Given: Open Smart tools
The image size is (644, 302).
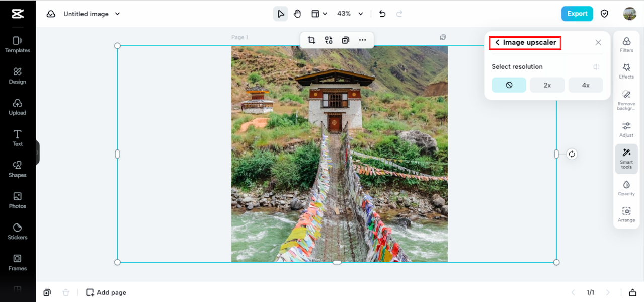Looking at the screenshot, I should tap(626, 159).
